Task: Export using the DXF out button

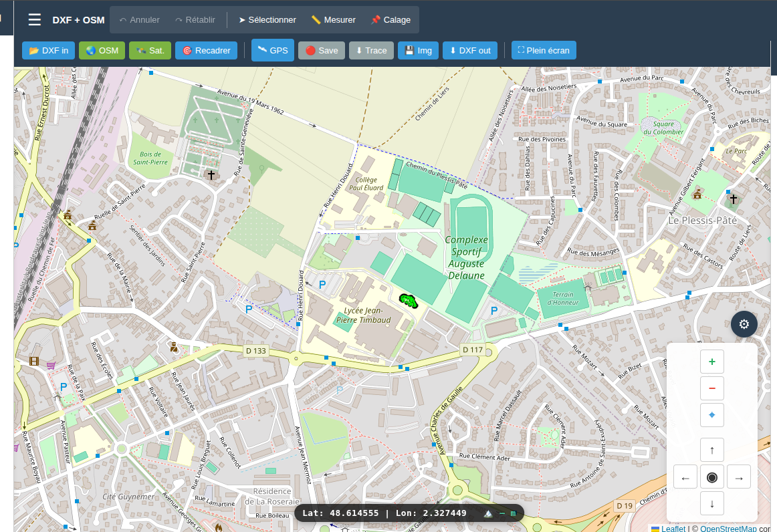Action: coord(469,51)
